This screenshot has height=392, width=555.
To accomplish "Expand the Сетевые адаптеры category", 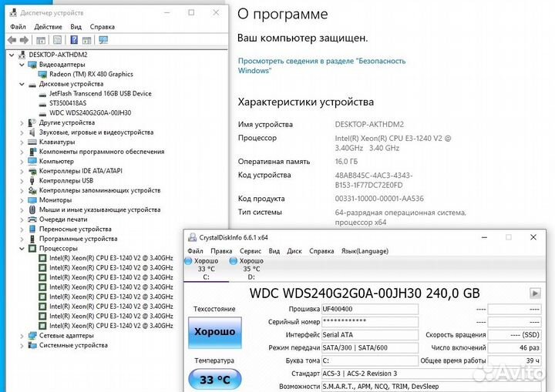I will 22,336.
